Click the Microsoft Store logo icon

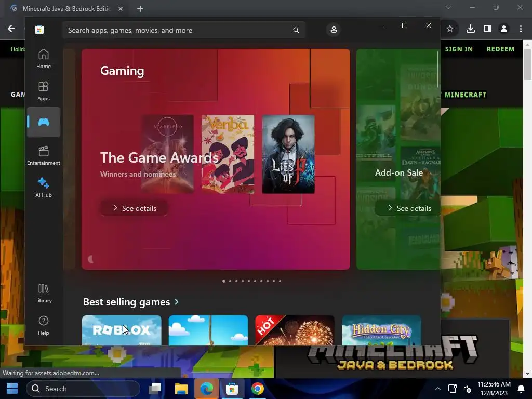[x=39, y=30]
